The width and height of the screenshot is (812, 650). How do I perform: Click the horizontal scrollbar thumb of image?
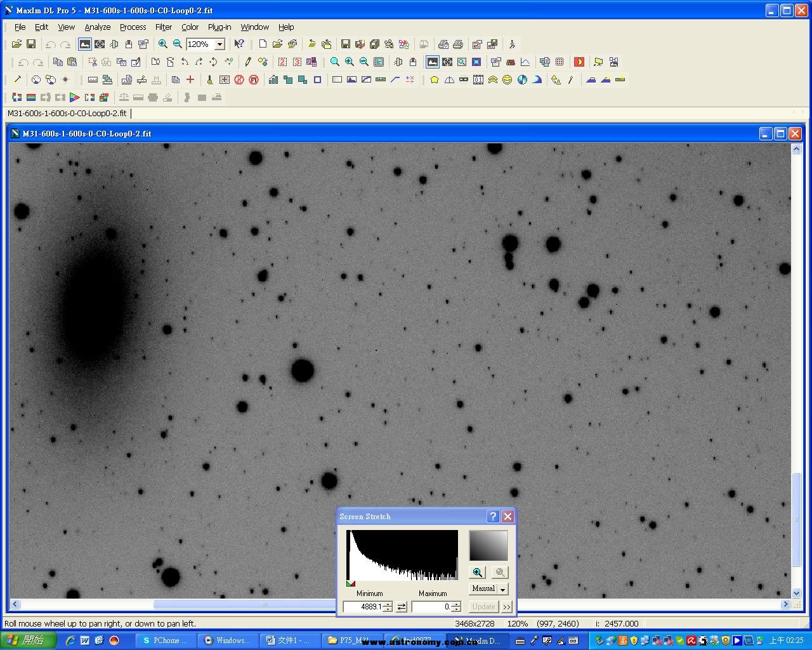(x=265, y=604)
